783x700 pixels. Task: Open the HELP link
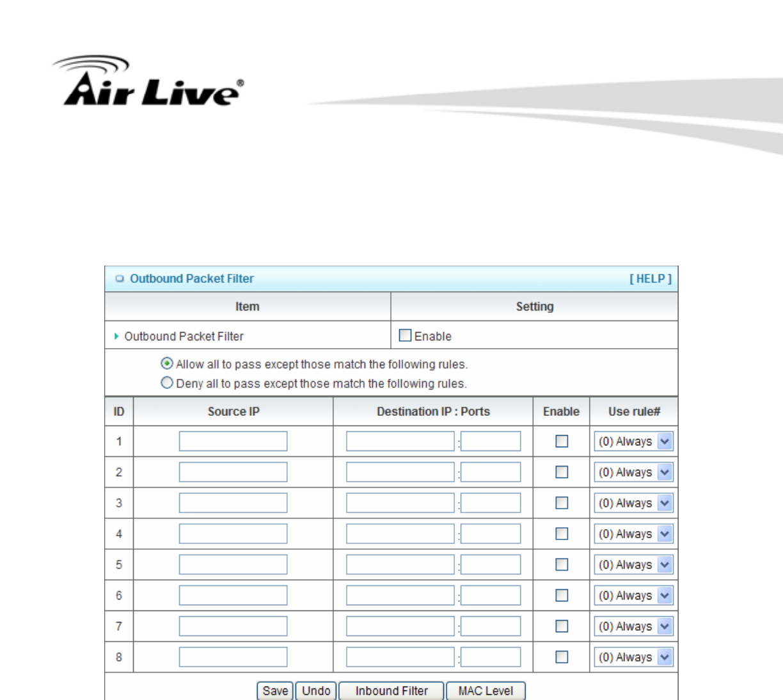click(x=651, y=279)
